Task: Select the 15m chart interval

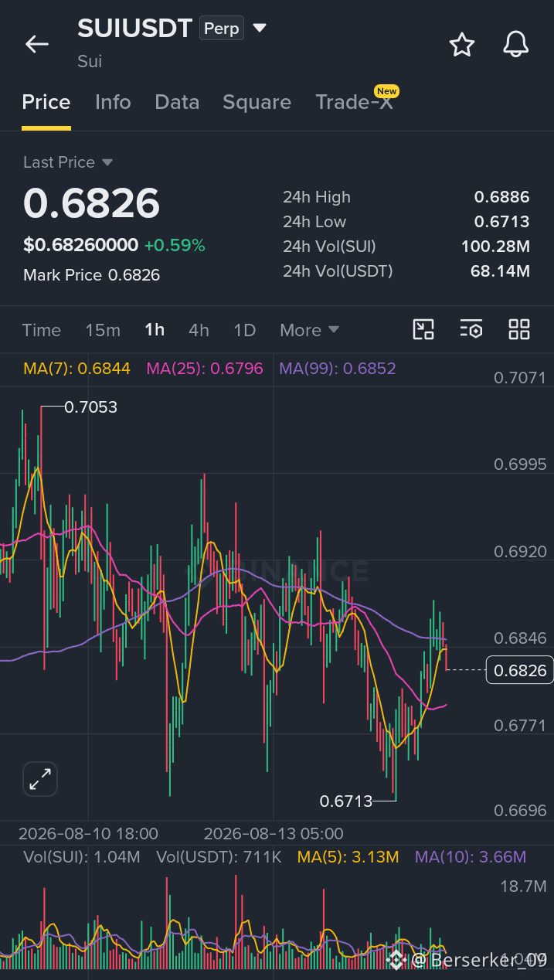Action: tap(103, 330)
